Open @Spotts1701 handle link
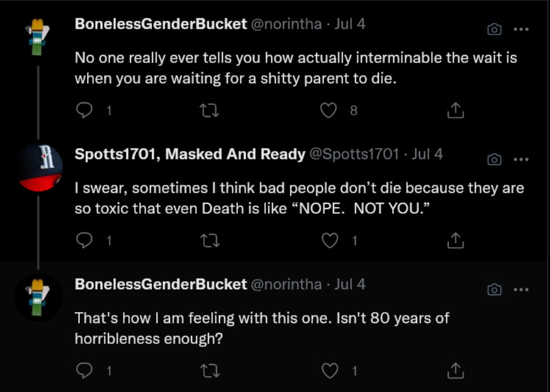This screenshot has height=392, width=550. (x=354, y=154)
